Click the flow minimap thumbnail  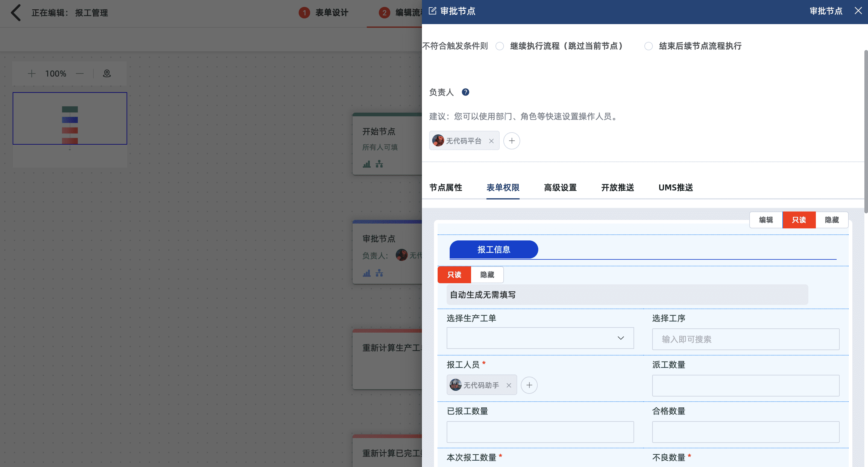[70, 119]
